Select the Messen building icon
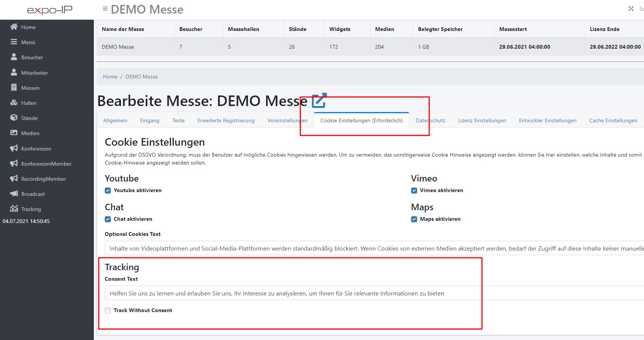This screenshot has height=340, width=644. coord(14,88)
